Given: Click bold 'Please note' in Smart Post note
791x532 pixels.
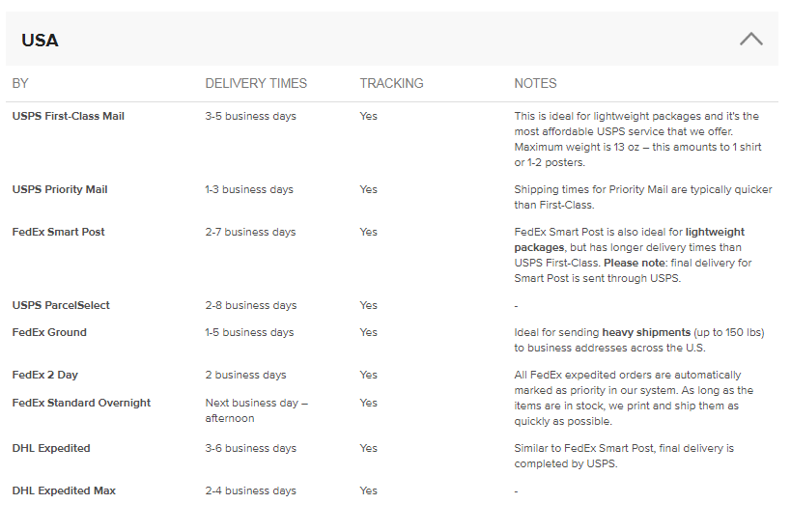Looking at the screenshot, I should [x=635, y=263].
